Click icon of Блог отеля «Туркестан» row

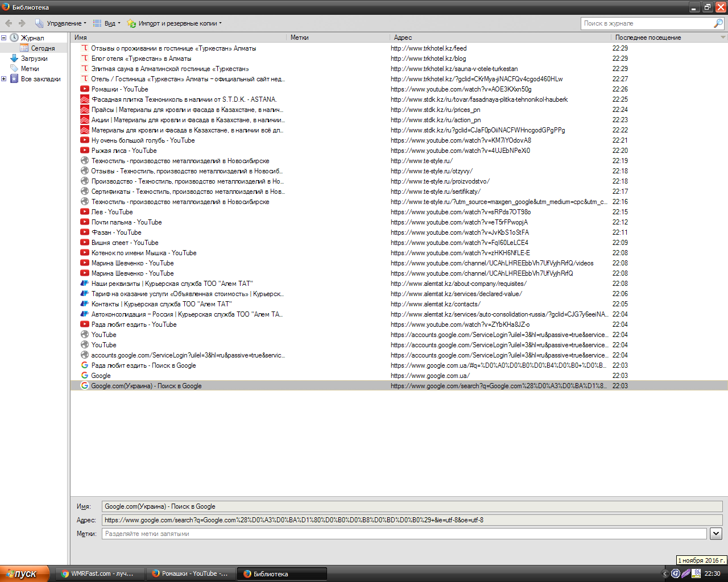tap(85, 59)
